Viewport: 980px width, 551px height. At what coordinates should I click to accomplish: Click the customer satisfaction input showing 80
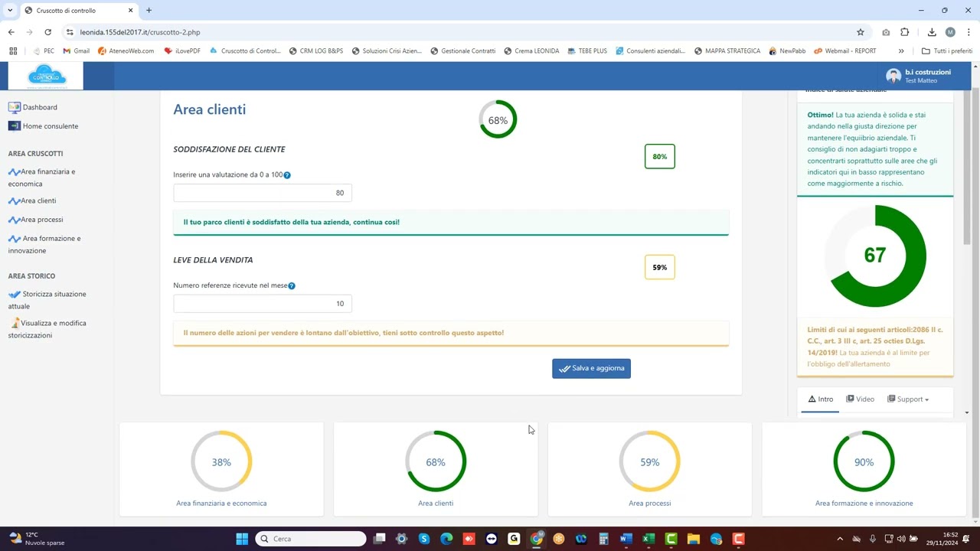pyautogui.click(x=263, y=193)
